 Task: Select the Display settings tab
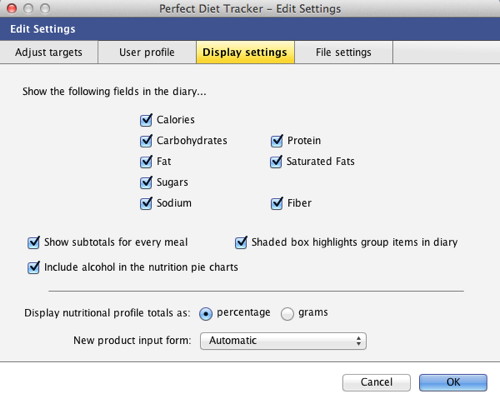[x=245, y=52]
